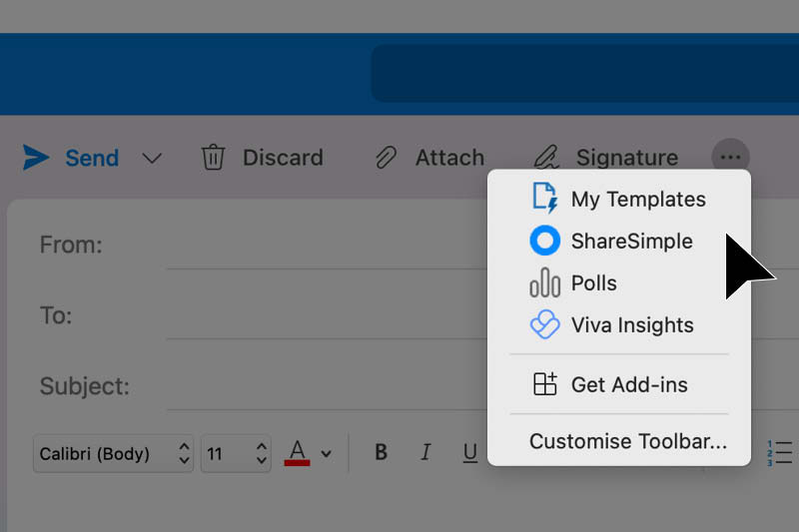Image resolution: width=799 pixels, height=532 pixels.
Task: Click into the To recipient field
Action: (x=327, y=316)
